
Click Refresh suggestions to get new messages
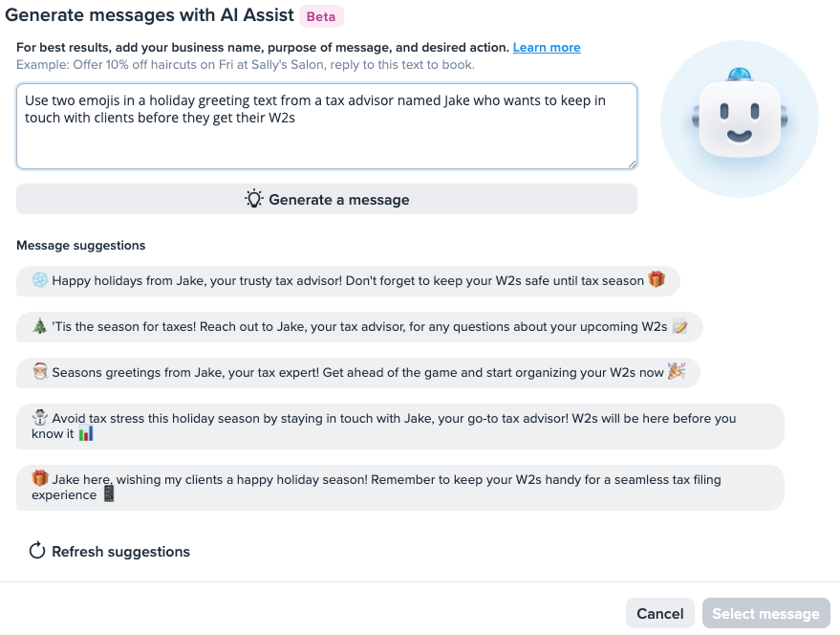click(110, 551)
